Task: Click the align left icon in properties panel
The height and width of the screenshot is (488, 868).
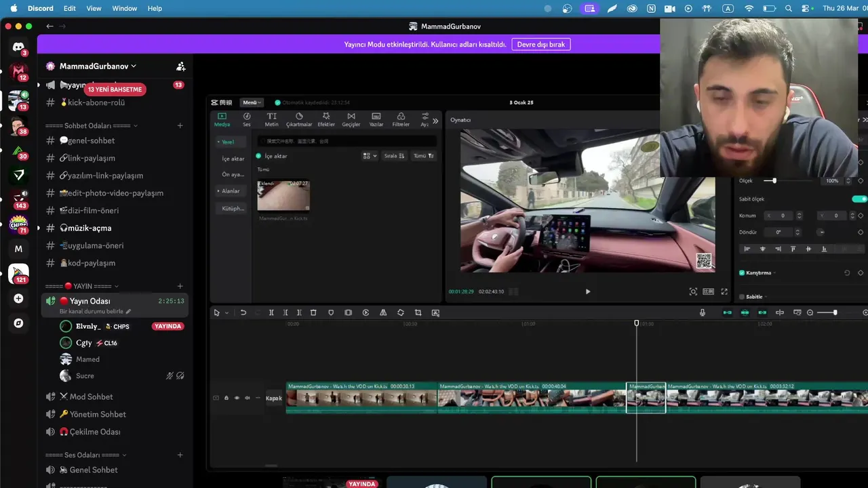Action: (747, 249)
